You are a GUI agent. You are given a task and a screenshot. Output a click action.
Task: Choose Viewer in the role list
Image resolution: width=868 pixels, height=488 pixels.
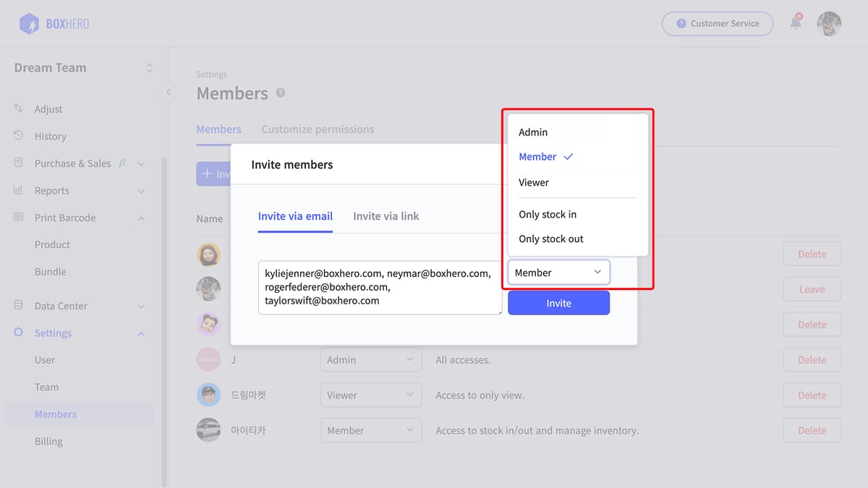tap(534, 182)
